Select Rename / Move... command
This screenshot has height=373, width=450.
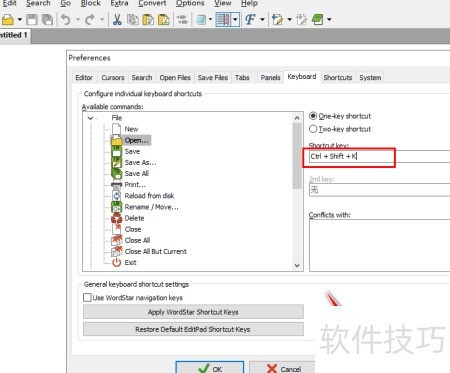pyautogui.click(x=151, y=207)
